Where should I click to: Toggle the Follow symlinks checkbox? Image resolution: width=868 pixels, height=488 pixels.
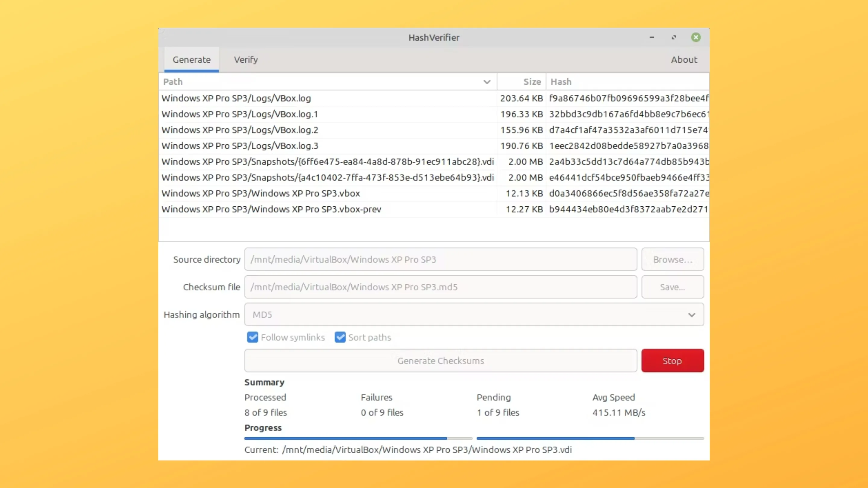[x=252, y=337]
